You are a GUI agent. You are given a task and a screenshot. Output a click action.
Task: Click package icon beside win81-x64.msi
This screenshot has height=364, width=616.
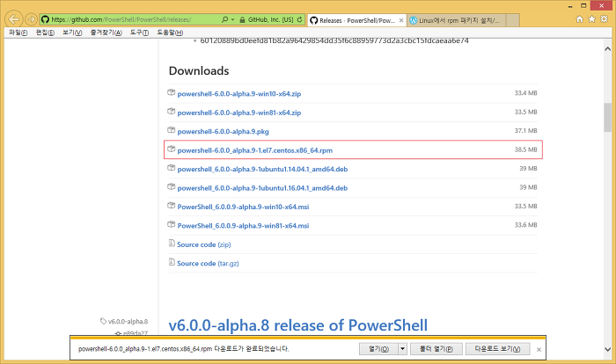[171, 224]
